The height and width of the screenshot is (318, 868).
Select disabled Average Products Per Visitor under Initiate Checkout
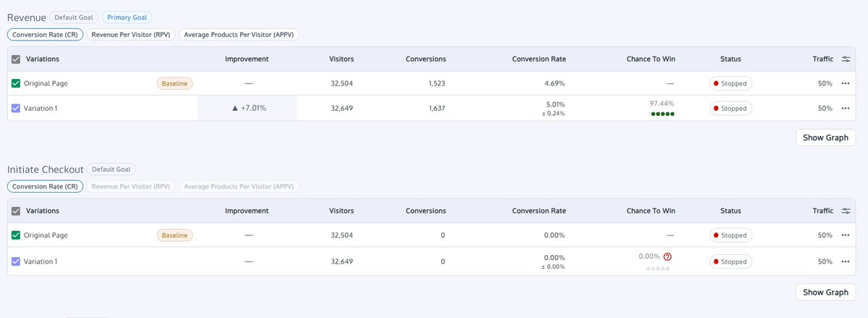(x=239, y=186)
